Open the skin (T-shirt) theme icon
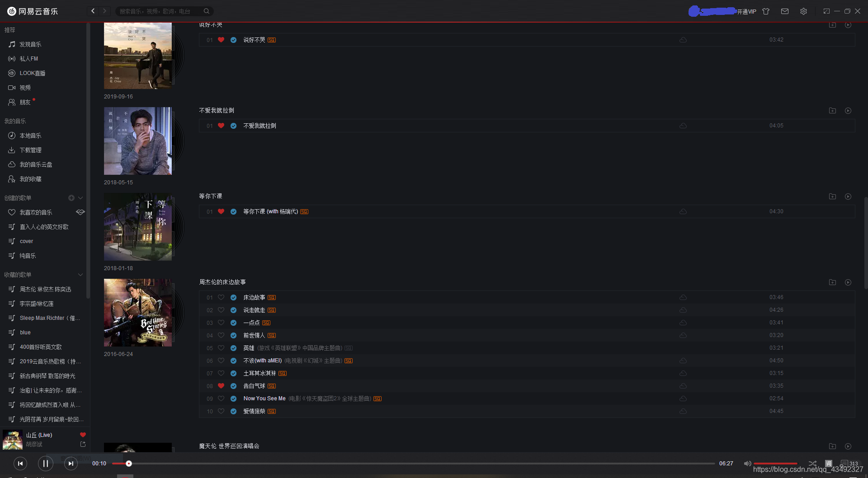 pyautogui.click(x=766, y=11)
